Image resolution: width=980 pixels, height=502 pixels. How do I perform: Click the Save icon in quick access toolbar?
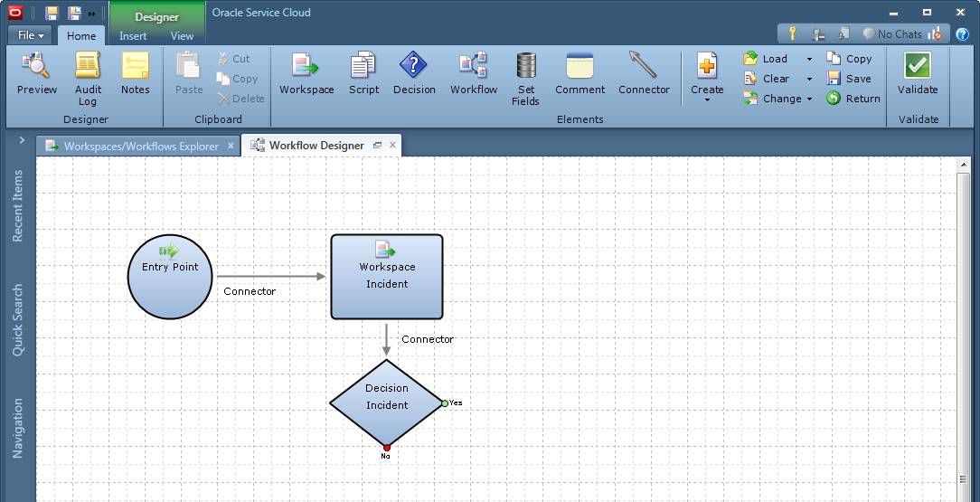point(52,14)
